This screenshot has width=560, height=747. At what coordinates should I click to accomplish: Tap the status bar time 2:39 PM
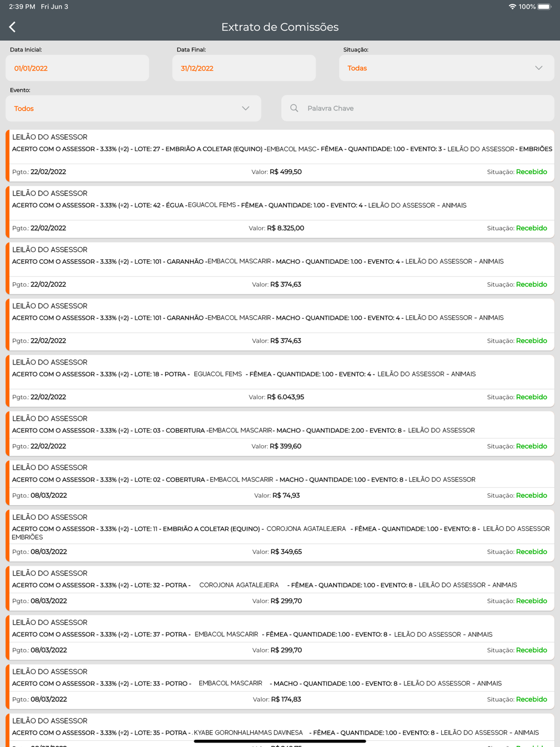pyautogui.click(x=22, y=7)
